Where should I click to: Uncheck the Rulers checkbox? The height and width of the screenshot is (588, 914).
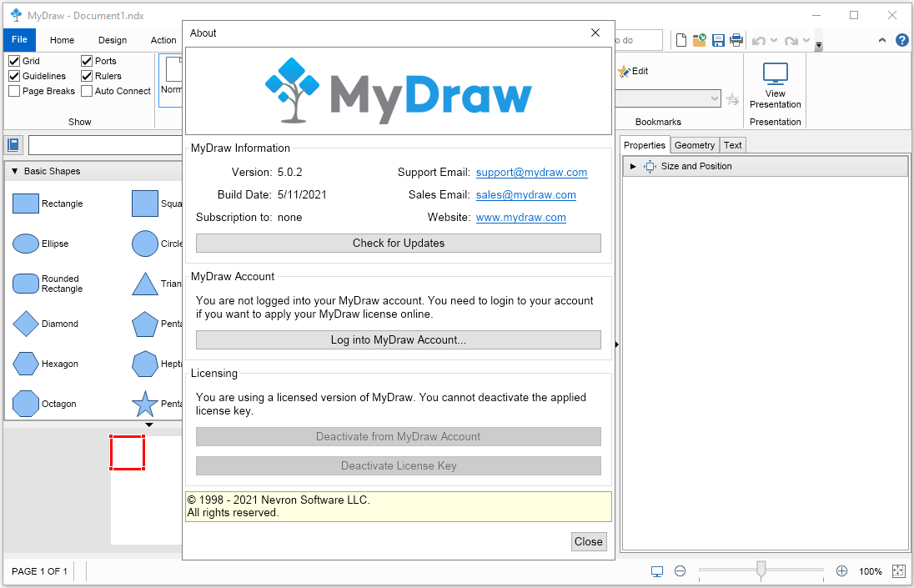[87, 76]
